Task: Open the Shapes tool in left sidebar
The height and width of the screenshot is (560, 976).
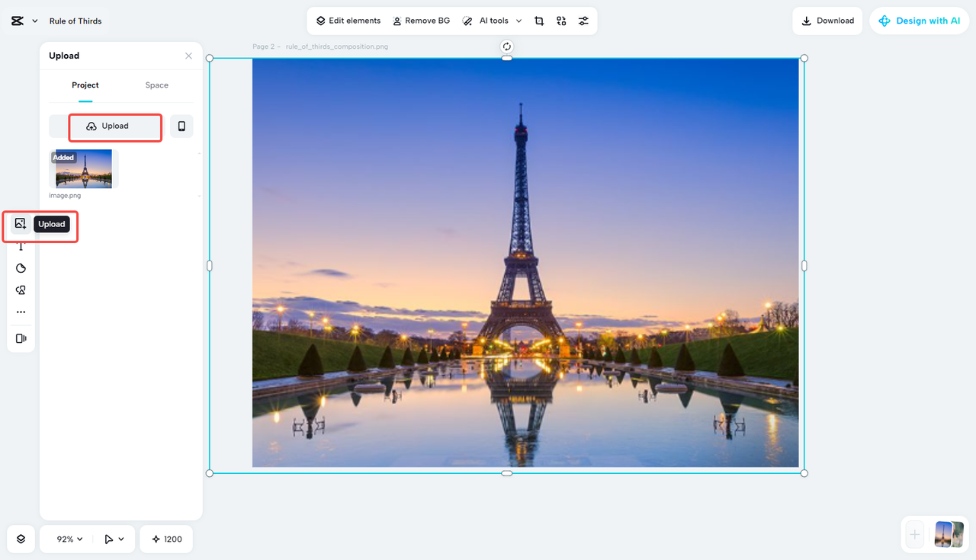Action: tap(21, 267)
